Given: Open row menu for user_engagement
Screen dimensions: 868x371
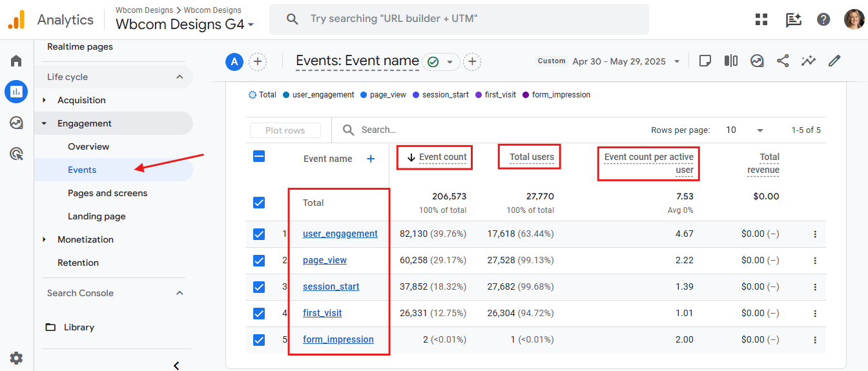Looking at the screenshot, I should point(815,234).
